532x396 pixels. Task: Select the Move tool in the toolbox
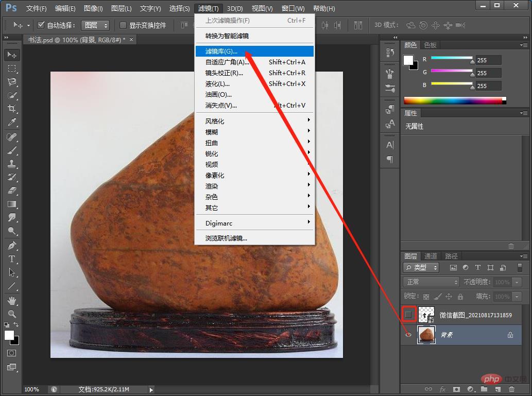coord(12,55)
